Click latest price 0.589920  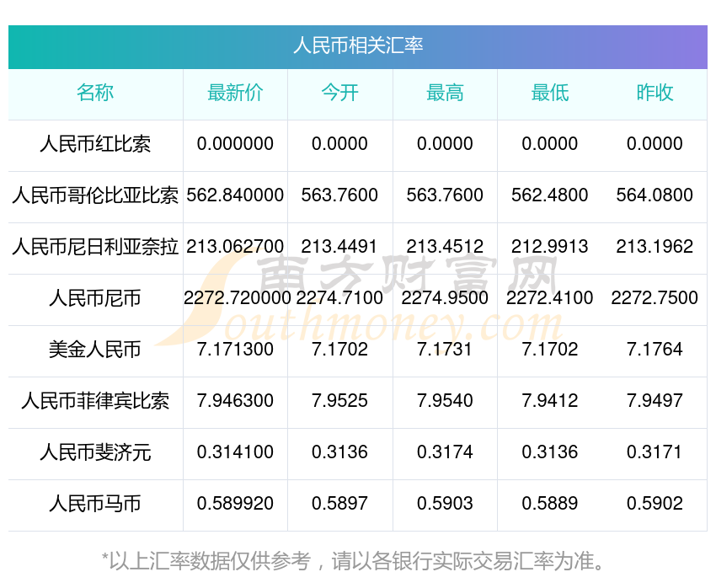point(235,504)
